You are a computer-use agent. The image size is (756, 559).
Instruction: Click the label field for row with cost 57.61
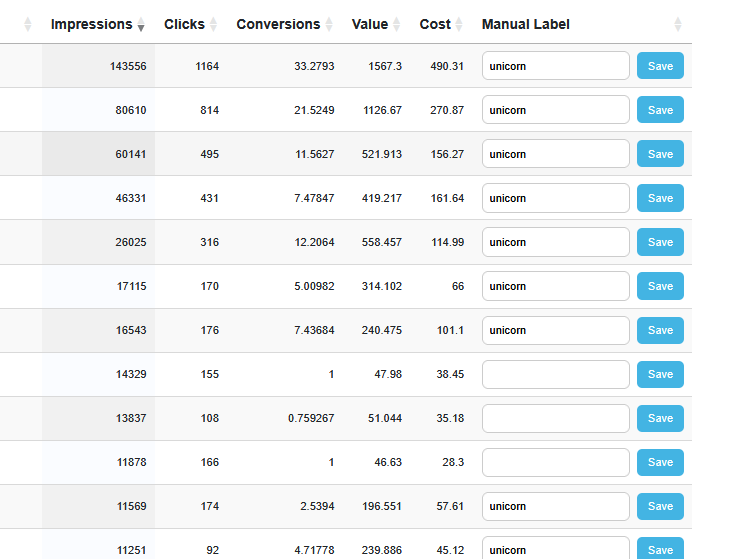click(555, 506)
